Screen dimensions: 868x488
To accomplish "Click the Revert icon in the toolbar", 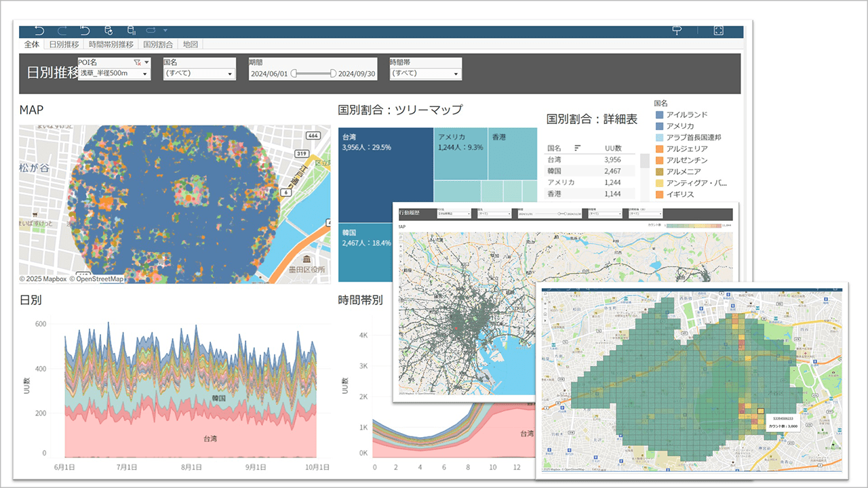I will (x=85, y=30).
